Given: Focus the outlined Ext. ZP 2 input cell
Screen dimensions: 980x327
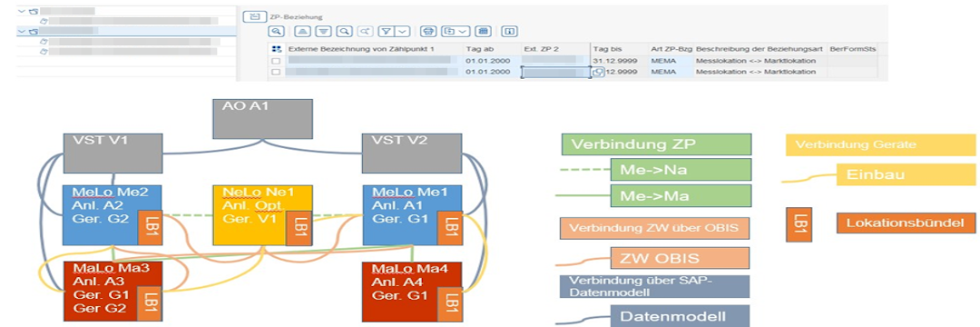Looking at the screenshot, I should pyautogui.click(x=555, y=72).
